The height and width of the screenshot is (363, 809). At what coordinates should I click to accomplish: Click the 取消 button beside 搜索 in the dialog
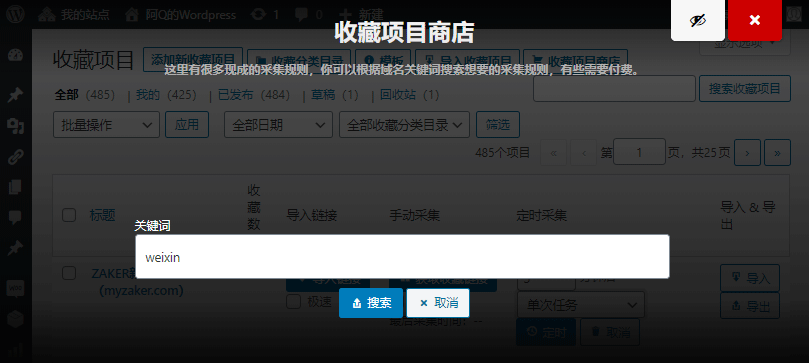point(438,303)
